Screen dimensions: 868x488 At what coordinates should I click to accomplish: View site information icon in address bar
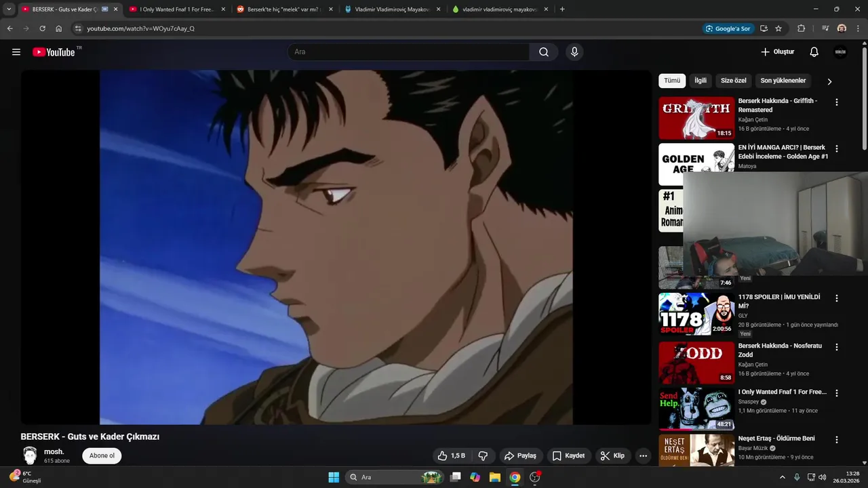(x=78, y=28)
